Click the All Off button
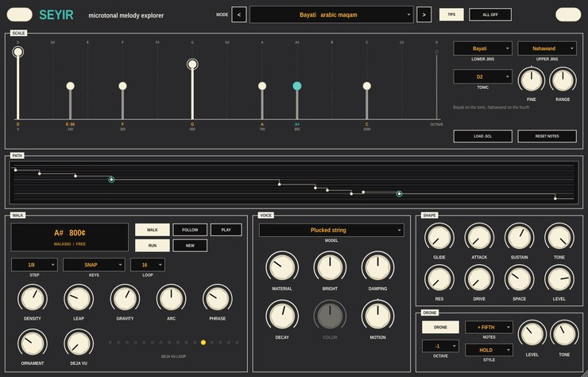This screenshot has width=588, height=377. pyautogui.click(x=490, y=14)
